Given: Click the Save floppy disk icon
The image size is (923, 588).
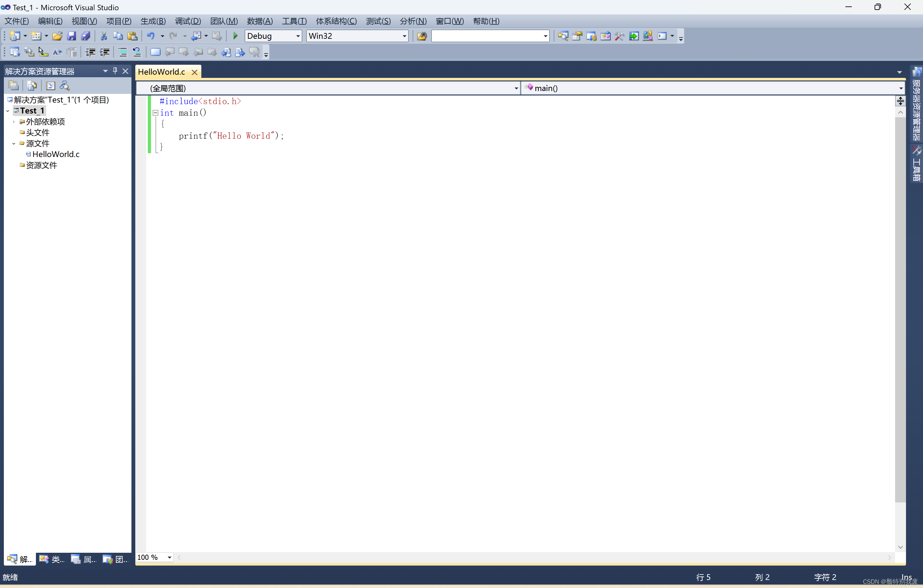Looking at the screenshot, I should [x=71, y=36].
